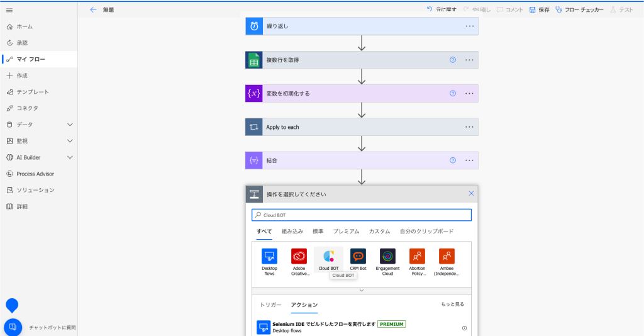Expand the connector list chevron
This screenshot has height=336, width=644.
(362, 290)
